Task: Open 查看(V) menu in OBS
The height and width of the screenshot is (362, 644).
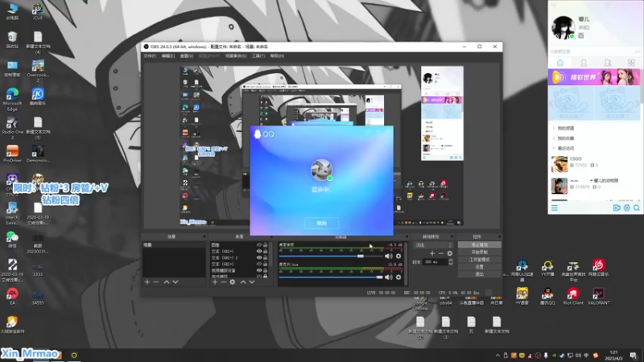Action: (x=187, y=56)
